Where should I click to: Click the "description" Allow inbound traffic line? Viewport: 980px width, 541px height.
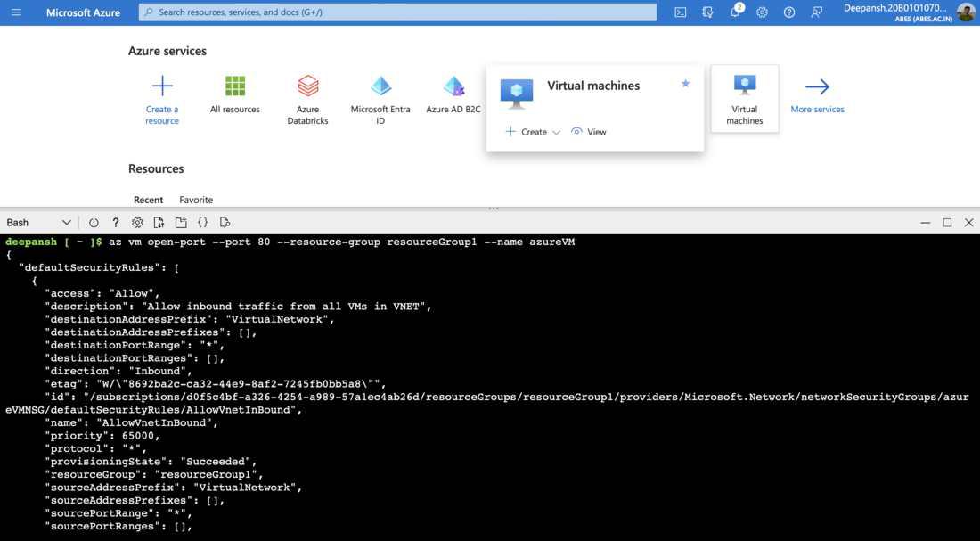click(238, 307)
